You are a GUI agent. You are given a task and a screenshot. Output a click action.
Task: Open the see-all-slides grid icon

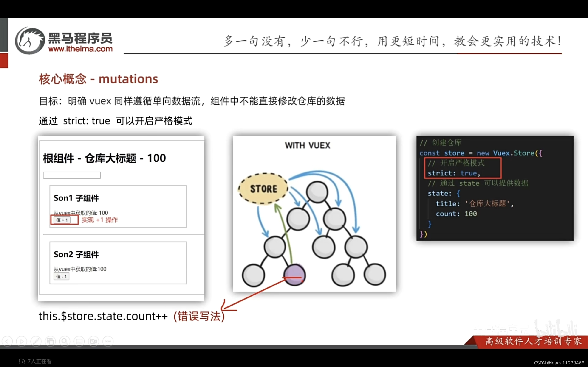(x=50, y=342)
